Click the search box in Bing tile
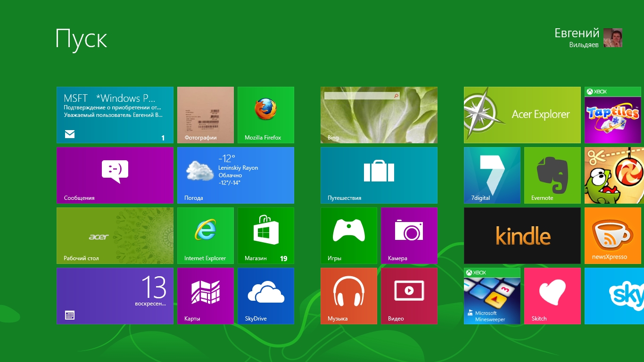Image resolution: width=644 pixels, height=362 pixels. coord(362,96)
